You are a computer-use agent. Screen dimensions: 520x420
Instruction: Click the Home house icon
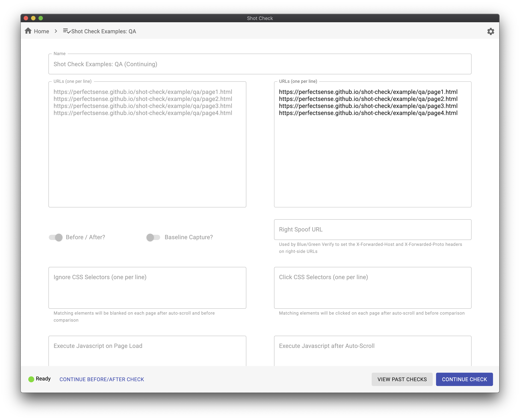click(x=28, y=31)
